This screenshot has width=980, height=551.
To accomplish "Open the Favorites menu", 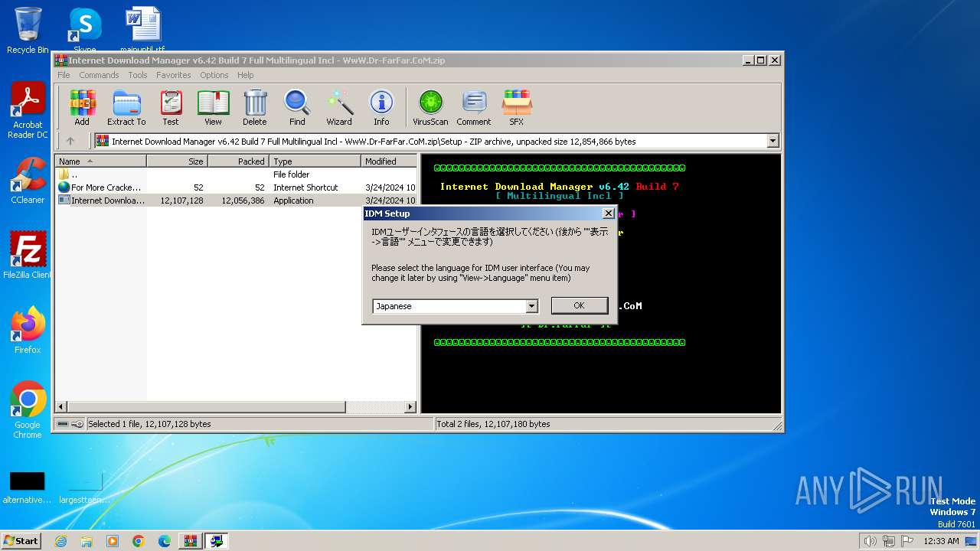I will click(174, 75).
